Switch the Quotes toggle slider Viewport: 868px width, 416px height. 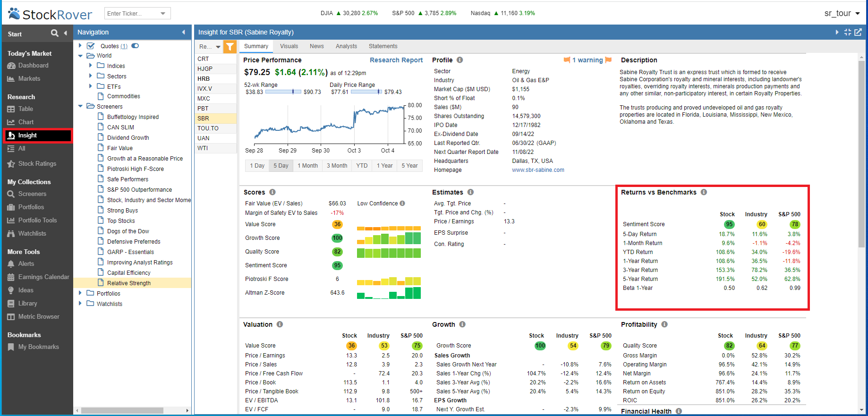pyautogui.click(x=135, y=46)
